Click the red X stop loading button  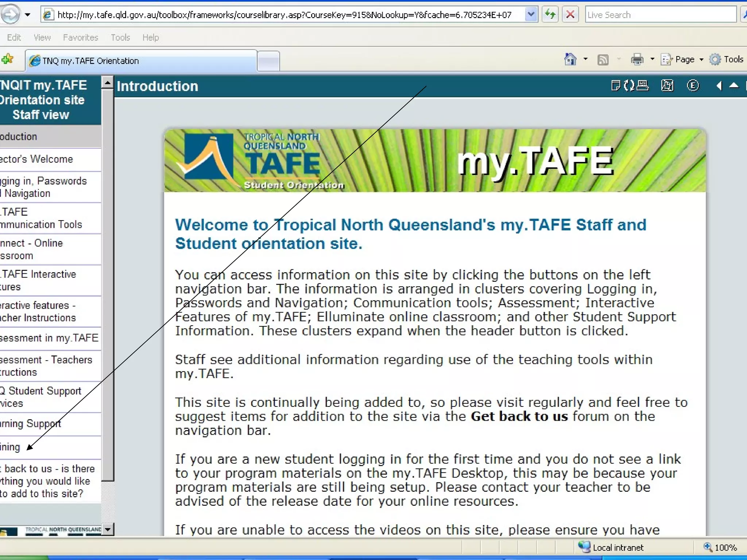[570, 15]
